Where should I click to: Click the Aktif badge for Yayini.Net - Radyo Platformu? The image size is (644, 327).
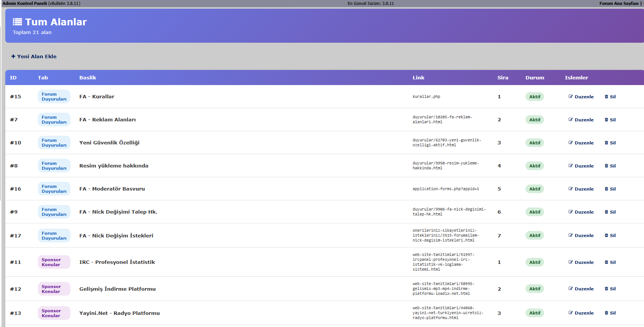(x=535, y=313)
